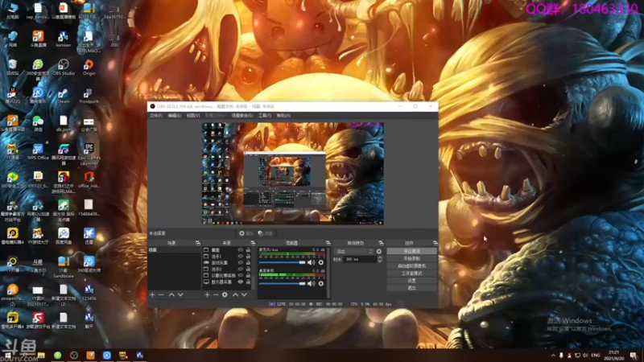Screen dimensions: 644x362
Task: Toggle lock for 选手2 source
Action: [x=248, y=269]
